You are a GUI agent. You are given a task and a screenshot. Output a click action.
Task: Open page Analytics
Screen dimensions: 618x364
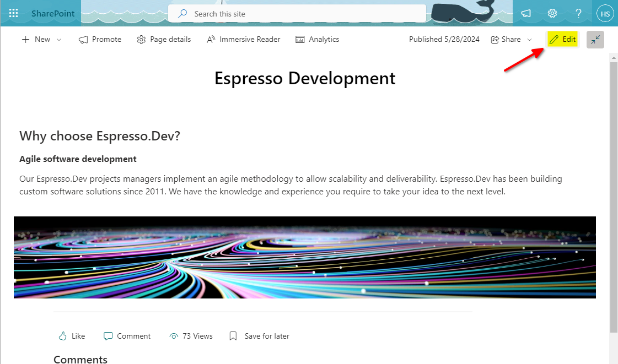click(x=318, y=40)
